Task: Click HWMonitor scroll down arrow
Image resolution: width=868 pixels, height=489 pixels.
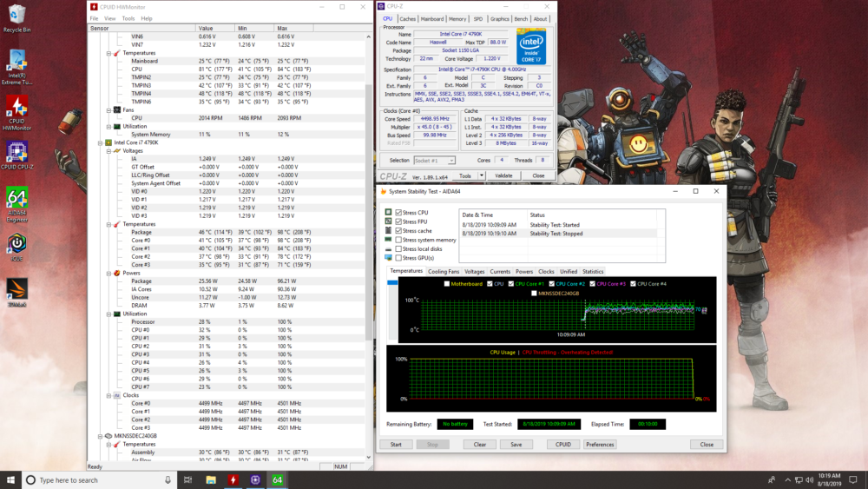Action: click(369, 458)
